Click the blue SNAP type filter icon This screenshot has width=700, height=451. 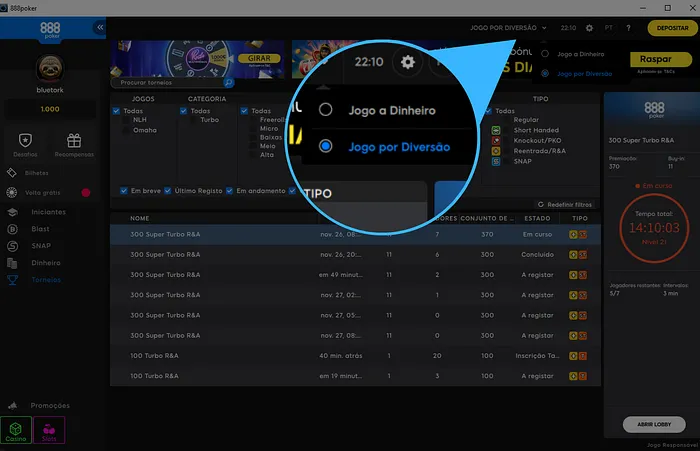coord(496,161)
